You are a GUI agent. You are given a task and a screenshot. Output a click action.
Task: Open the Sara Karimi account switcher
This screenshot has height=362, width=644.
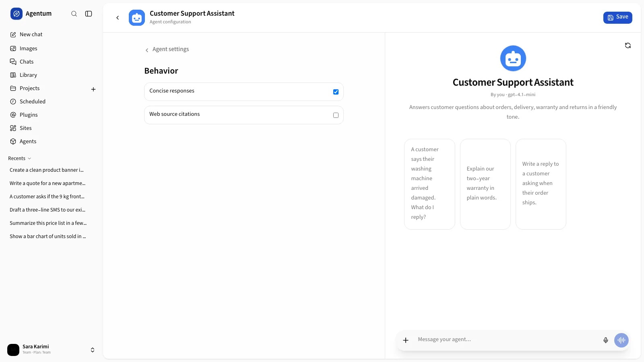point(52,350)
